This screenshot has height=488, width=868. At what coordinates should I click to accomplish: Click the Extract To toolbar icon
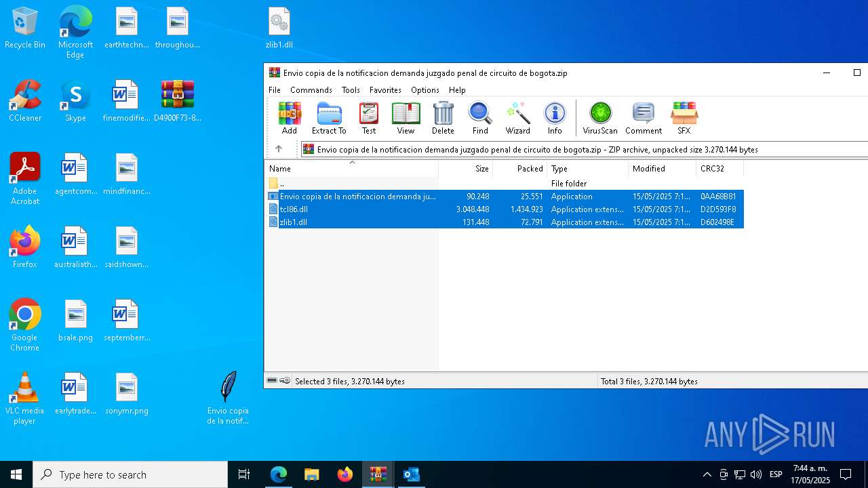[329, 119]
